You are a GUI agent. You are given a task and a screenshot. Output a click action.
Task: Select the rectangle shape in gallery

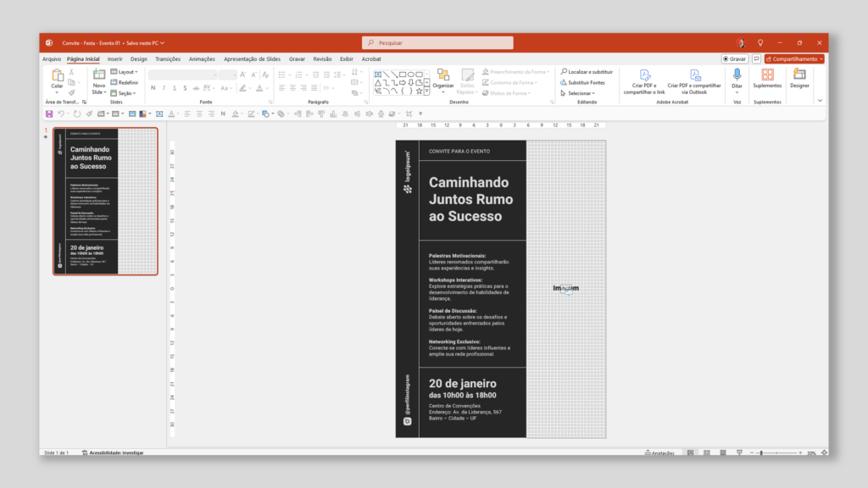click(x=403, y=75)
